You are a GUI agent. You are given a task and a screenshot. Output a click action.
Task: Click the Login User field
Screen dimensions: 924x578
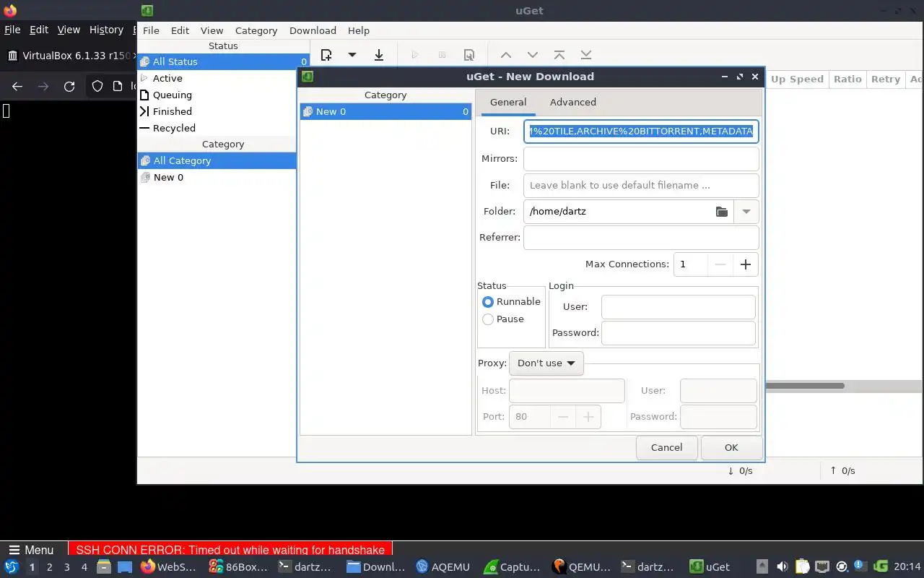(679, 306)
